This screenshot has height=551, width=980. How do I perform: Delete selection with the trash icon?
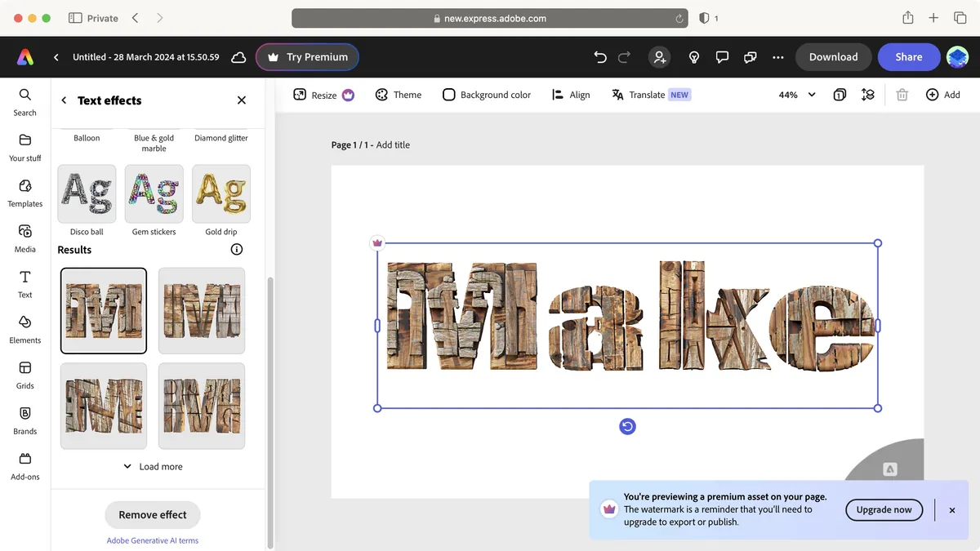[902, 95]
